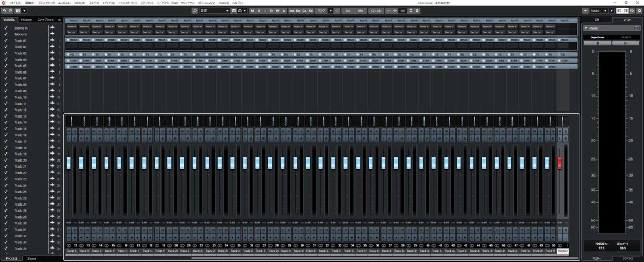This screenshot has width=644, height=262.
Task: Bypass all sends with Sd button
Action: (x=311, y=10)
